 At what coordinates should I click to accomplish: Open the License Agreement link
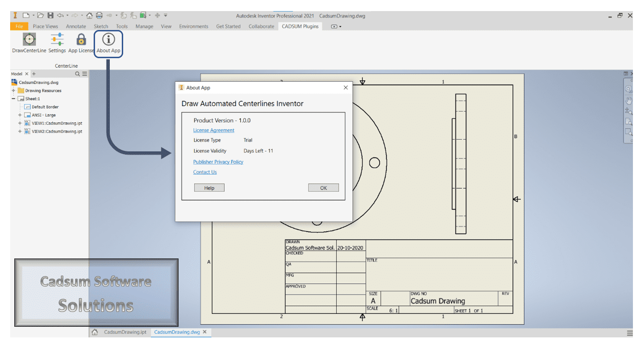[x=214, y=130]
